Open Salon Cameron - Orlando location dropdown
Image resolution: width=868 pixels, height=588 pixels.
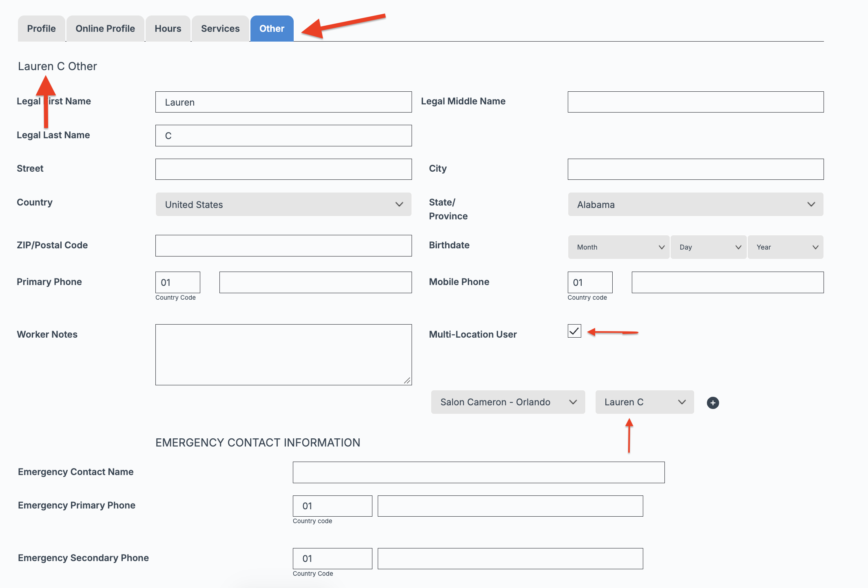pos(508,402)
